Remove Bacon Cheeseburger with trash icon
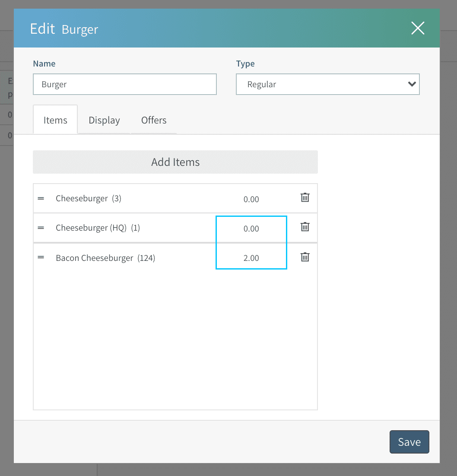The width and height of the screenshot is (457, 476). (x=305, y=257)
